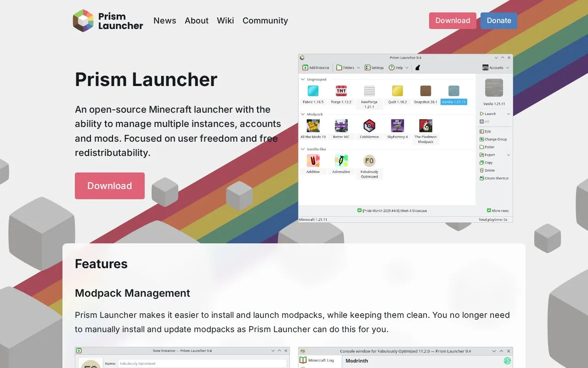The height and width of the screenshot is (368, 588).
Task: Click the Add Instance icon in screenshot toolbar
Action: [x=305, y=68]
